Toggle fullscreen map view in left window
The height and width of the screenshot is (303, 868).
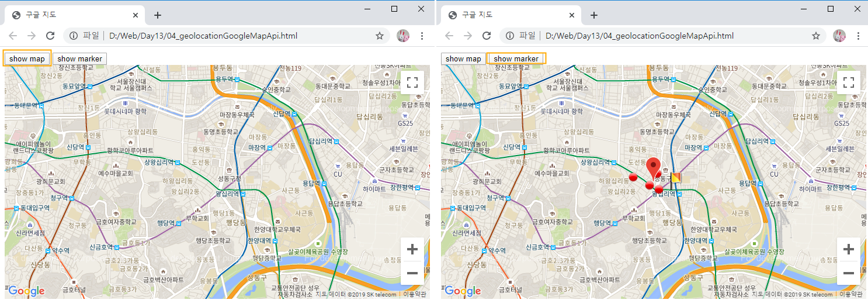click(x=412, y=82)
